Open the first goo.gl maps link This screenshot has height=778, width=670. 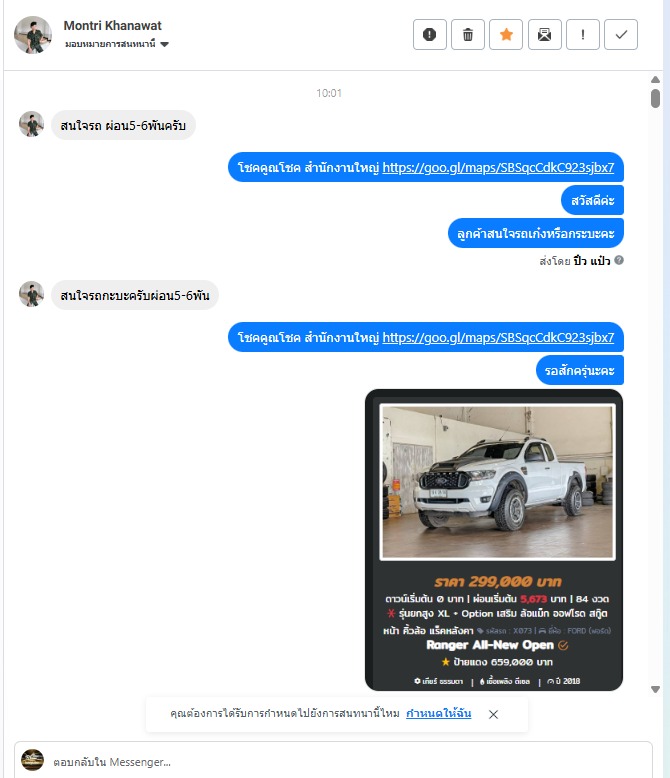click(498, 168)
